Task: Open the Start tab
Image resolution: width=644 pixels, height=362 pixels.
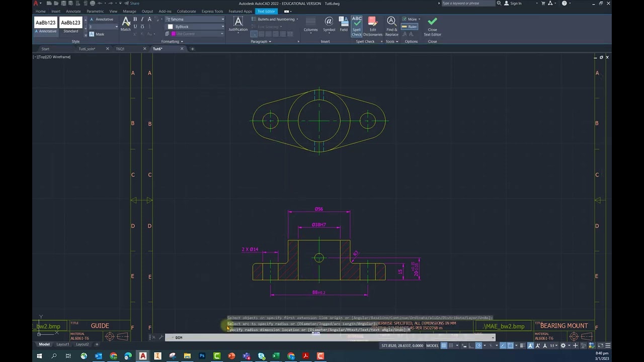Action: coord(45,49)
